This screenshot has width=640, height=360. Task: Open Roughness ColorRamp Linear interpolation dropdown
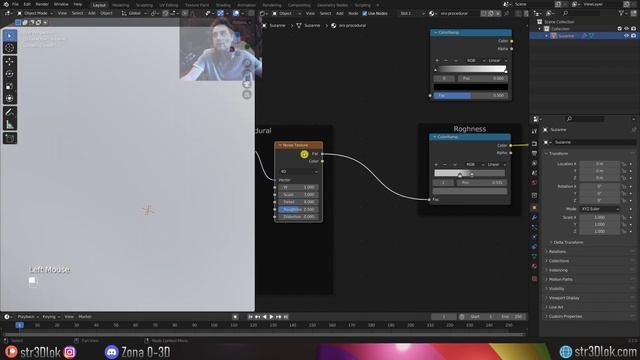[496, 164]
